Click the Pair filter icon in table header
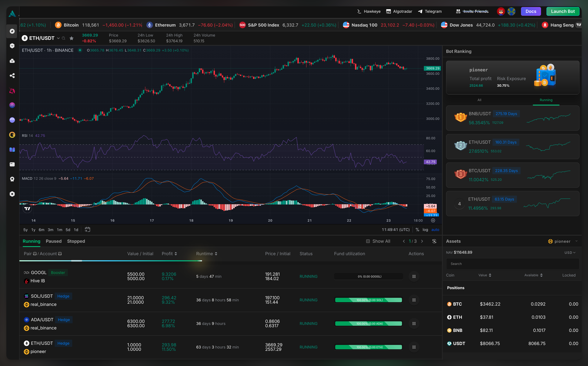This screenshot has height=366, width=588. point(35,254)
